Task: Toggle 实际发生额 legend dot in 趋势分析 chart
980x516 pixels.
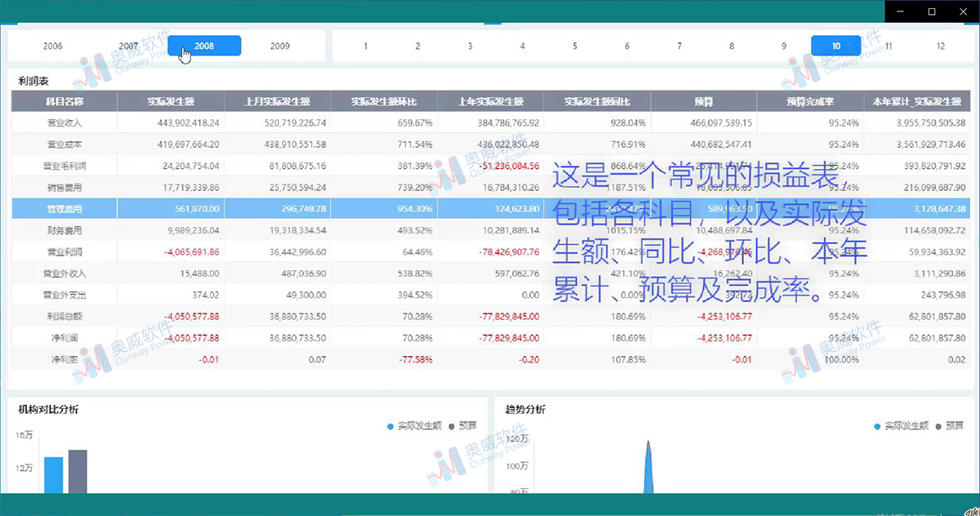Action: 878,426
